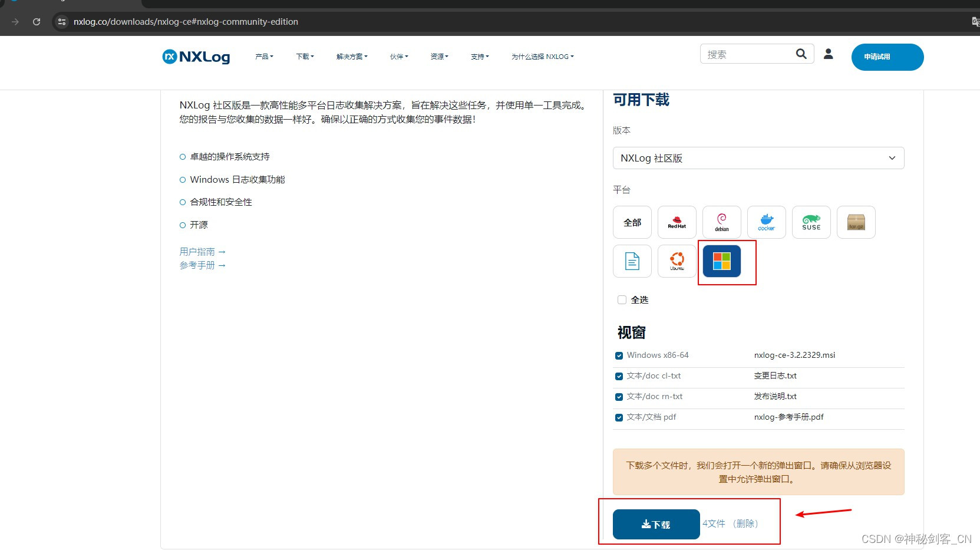The width and height of the screenshot is (980, 550).
Task: Uncheck the 文本/doc rn-txt checkbox
Action: pyautogui.click(x=619, y=397)
